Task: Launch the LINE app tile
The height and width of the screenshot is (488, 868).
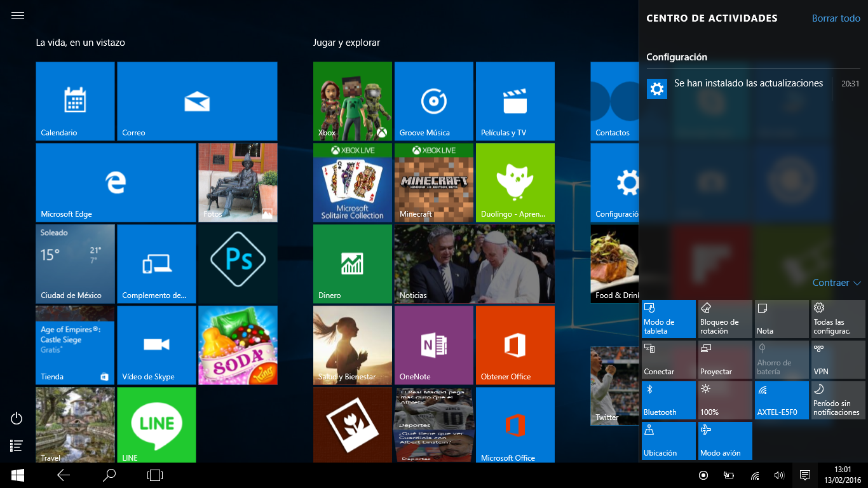Action: (x=156, y=425)
